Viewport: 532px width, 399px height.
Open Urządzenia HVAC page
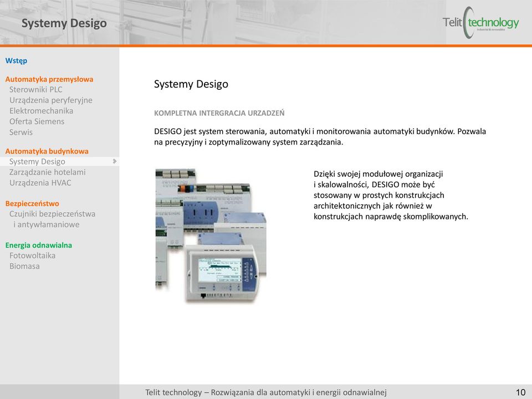[x=40, y=183]
